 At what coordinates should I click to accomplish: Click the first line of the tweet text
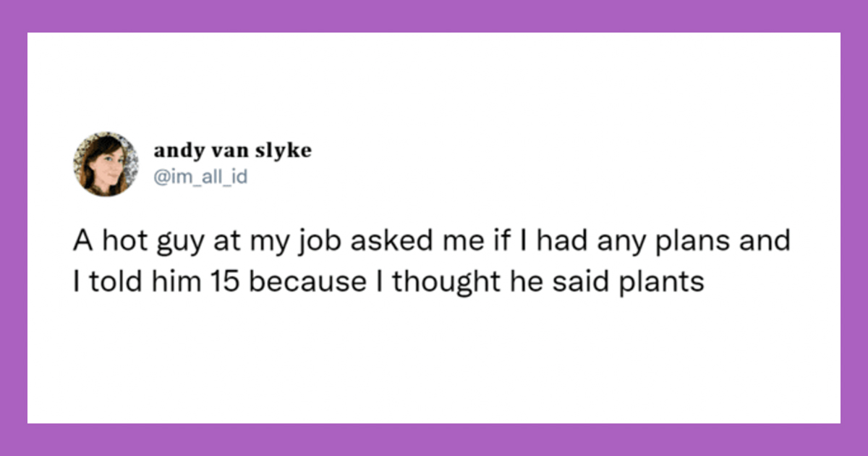pyautogui.click(x=431, y=242)
